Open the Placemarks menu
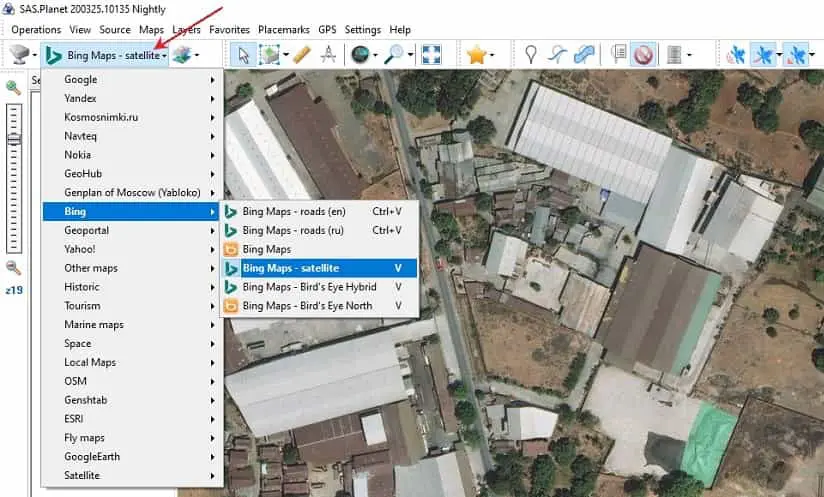Screen dimensions: 824x497 tap(284, 30)
